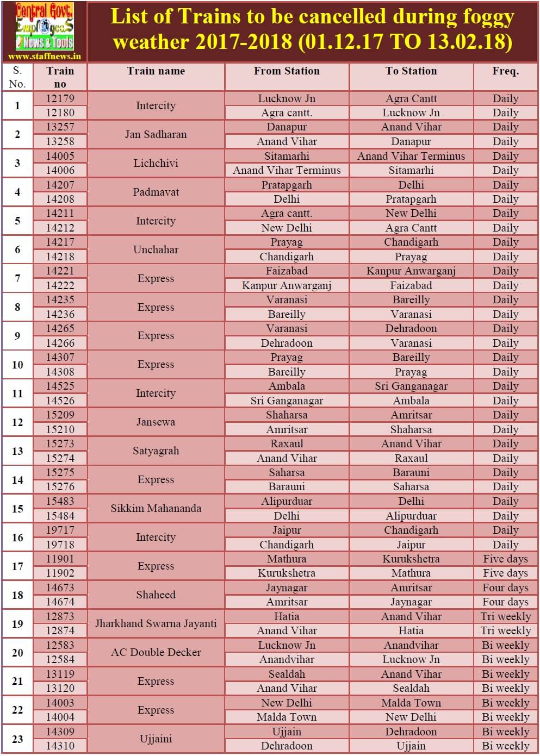Click the title banner about cancelled trains
Image resolution: width=540 pixels, height=756 pixels.
pos(312,30)
